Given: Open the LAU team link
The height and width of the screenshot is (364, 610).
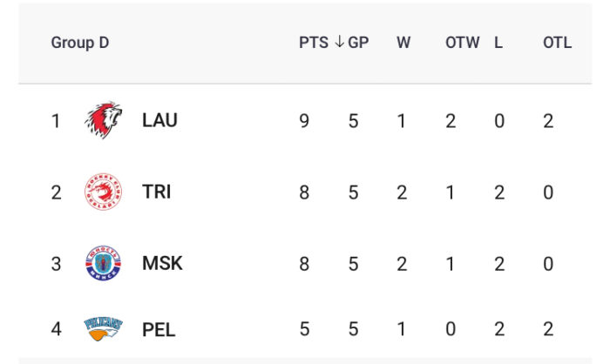Looking at the screenshot, I should point(159,120).
